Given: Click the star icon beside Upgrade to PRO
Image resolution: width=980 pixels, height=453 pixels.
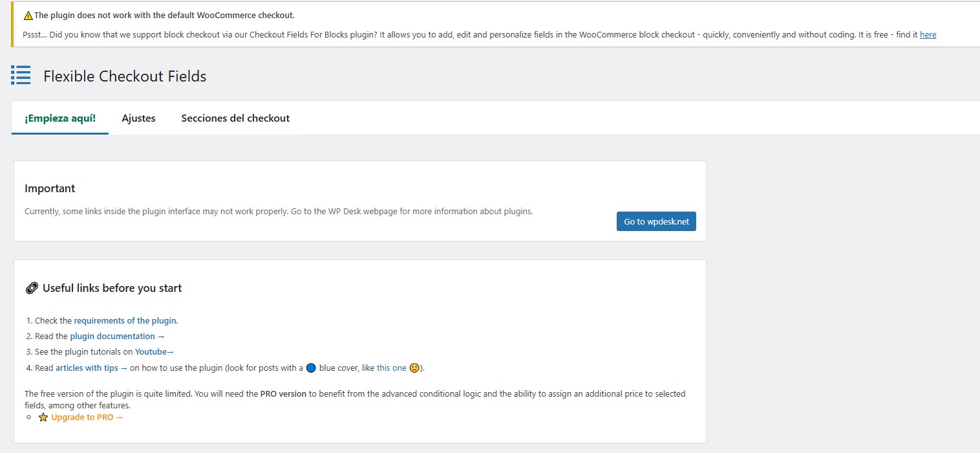Looking at the screenshot, I should pos(43,417).
